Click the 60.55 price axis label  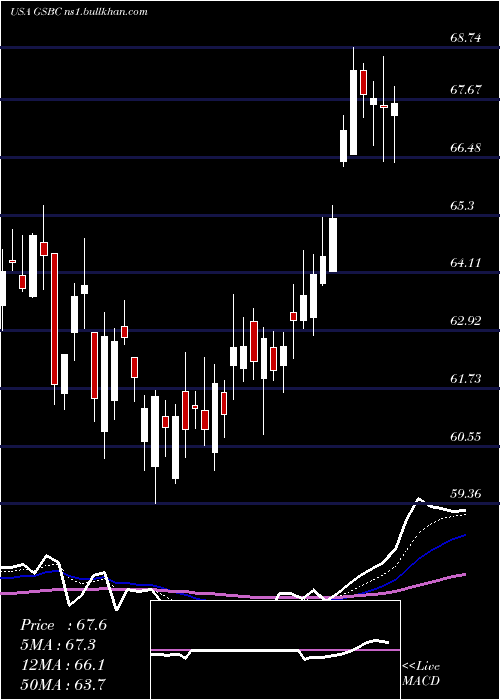tap(466, 436)
